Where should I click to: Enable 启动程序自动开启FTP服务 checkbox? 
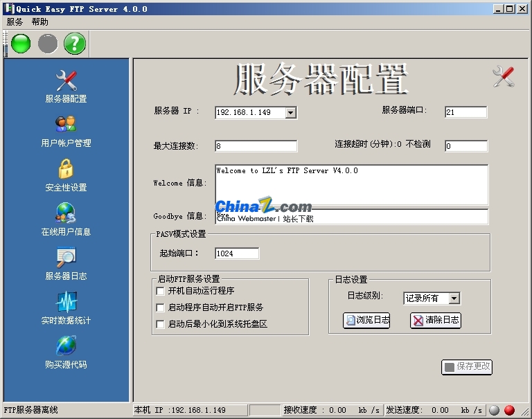(160, 307)
